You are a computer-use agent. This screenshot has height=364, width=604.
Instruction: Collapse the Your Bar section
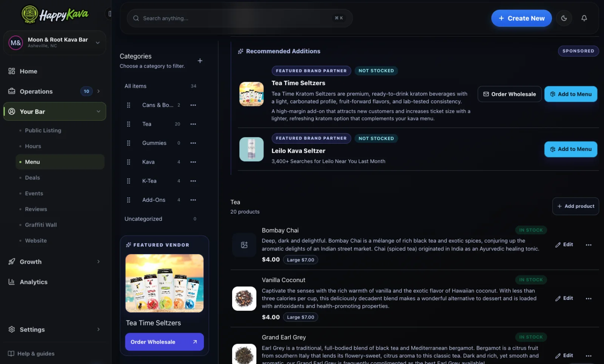[x=55, y=112]
